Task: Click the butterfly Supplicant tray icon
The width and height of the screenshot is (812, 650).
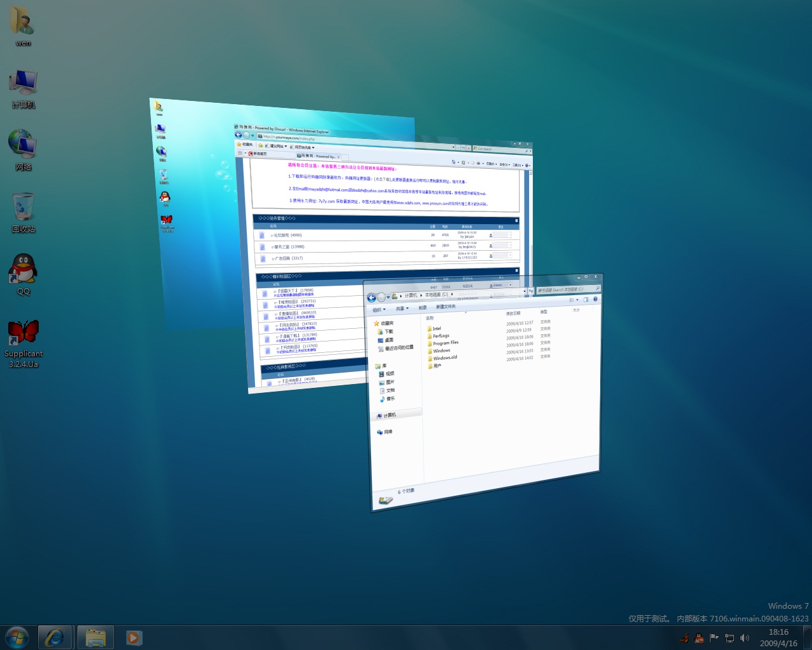Action: point(684,638)
